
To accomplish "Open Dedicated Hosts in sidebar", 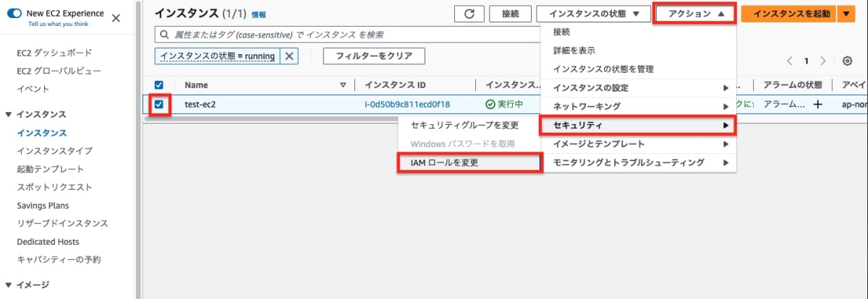I will tap(48, 241).
